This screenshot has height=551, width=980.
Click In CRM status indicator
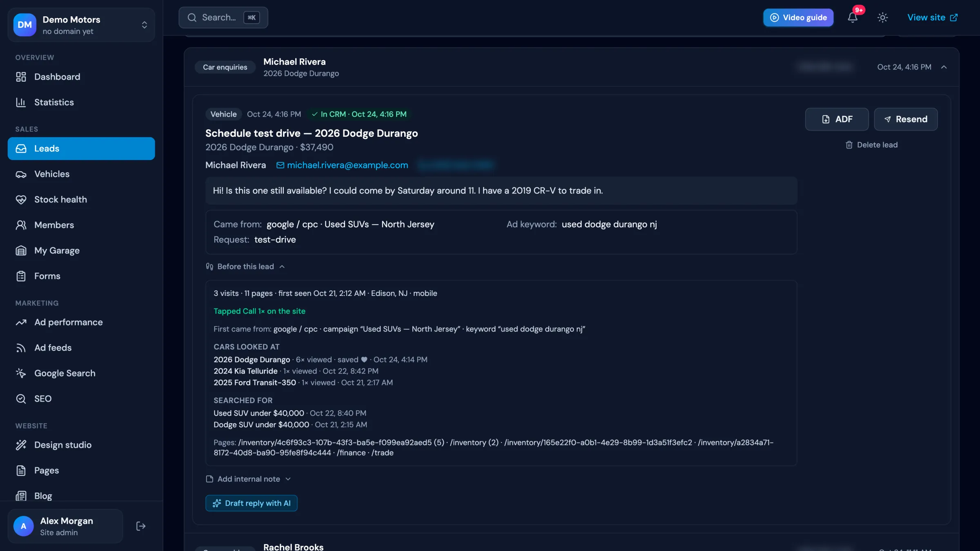pyautogui.click(x=359, y=114)
